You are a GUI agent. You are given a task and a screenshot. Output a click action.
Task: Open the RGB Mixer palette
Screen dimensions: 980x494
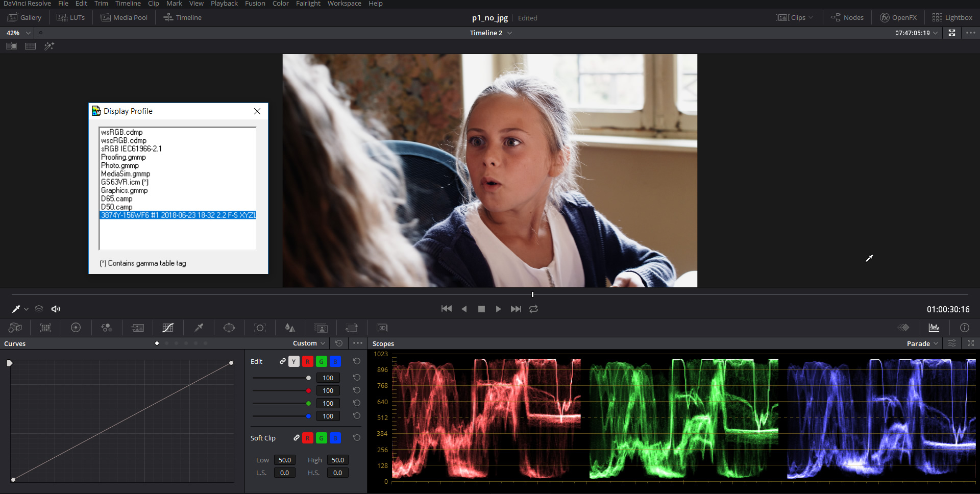click(107, 328)
